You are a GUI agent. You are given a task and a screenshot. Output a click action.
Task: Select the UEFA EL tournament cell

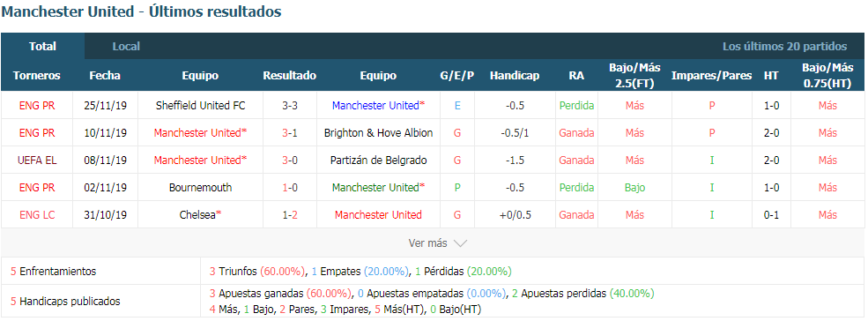37,160
